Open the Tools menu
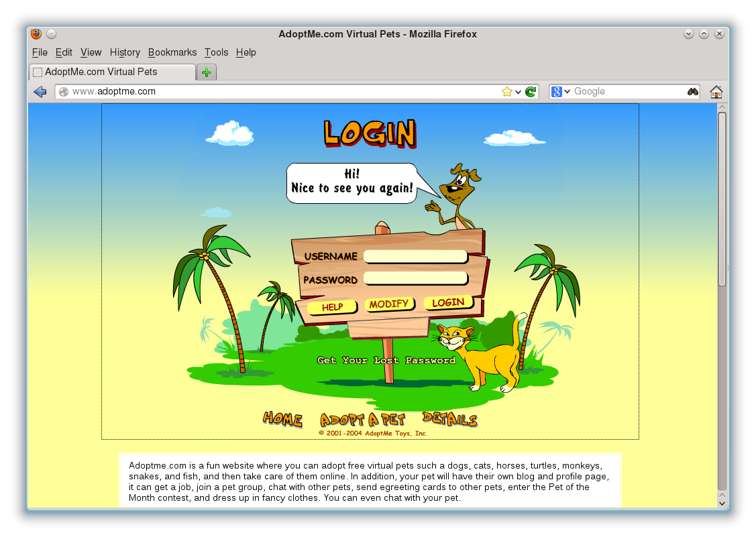 pyautogui.click(x=216, y=52)
